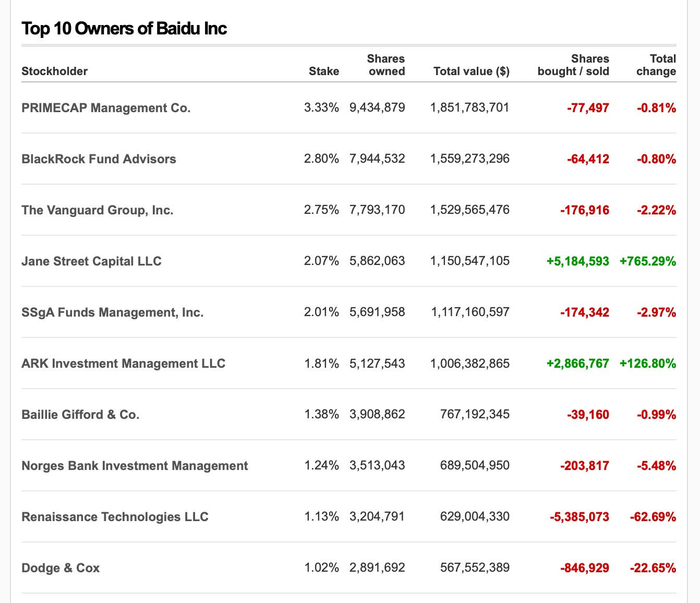The image size is (700, 603).
Task: Click the Top 10 Owners of Baidu Inc title
Action: pos(124,28)
